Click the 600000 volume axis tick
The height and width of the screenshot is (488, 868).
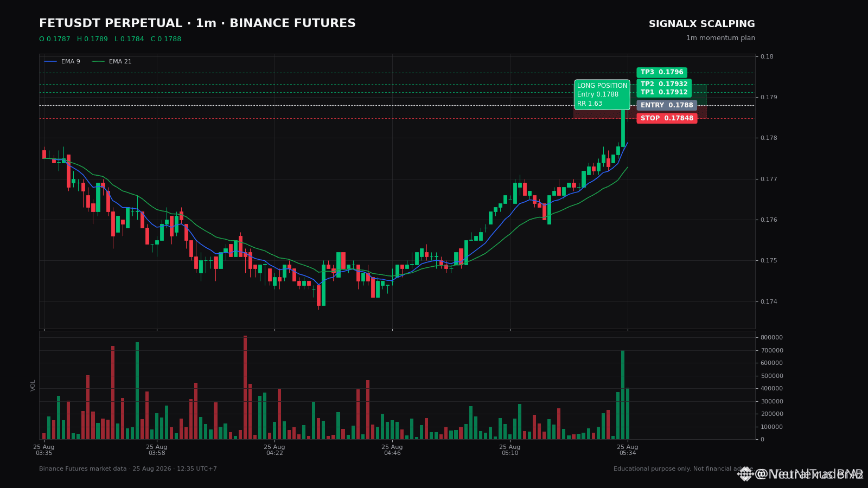click(x=771, y=363)
